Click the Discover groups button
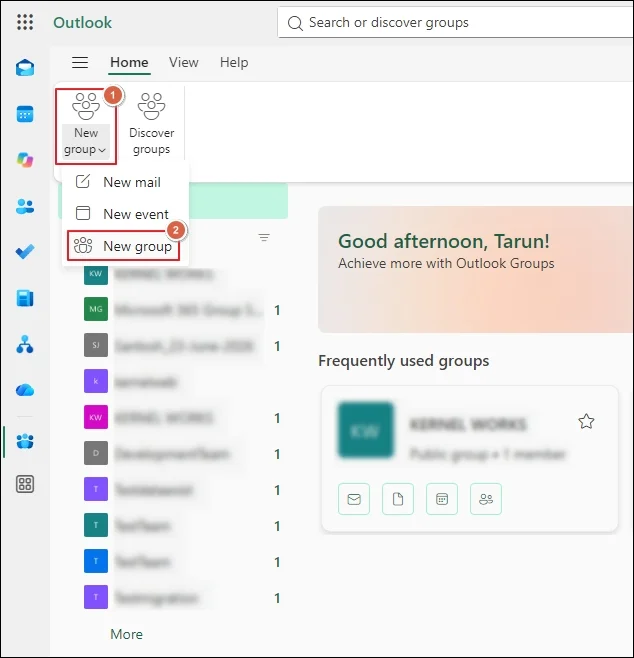This screenshot has height=658, width=634. point(151,125)
